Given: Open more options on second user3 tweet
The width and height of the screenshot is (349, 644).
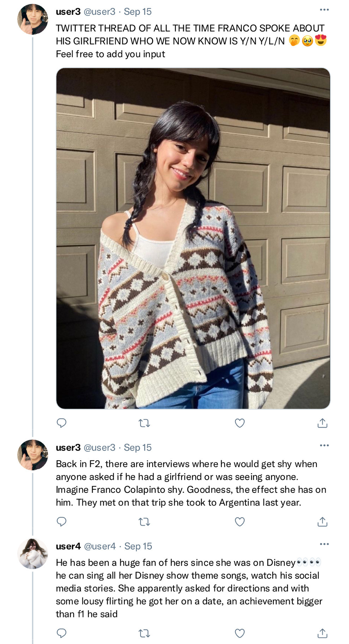Looking at the screenshot, I should (x=324, y=445).
